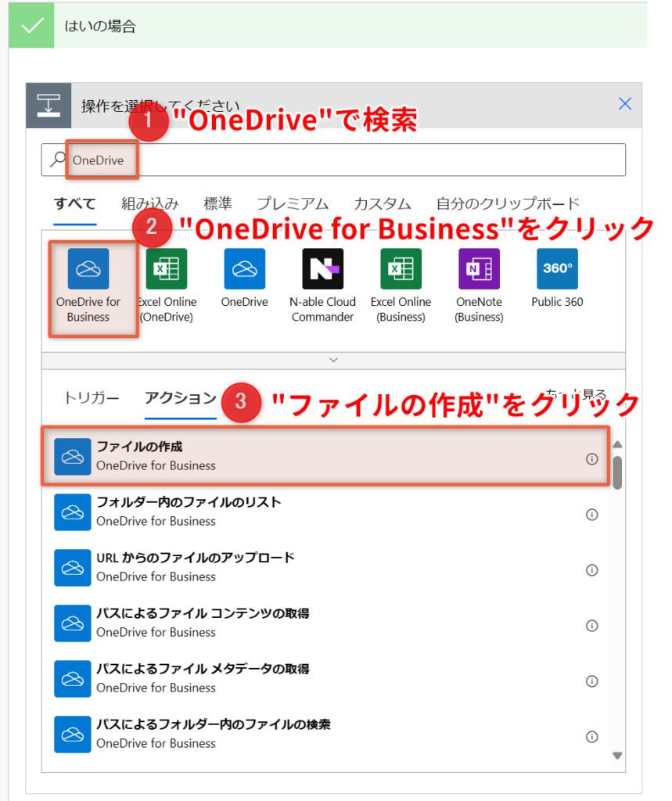Click the scroll up arrow of action list
672x801 pixels.
pyautogui.click(x=617, y=444)
